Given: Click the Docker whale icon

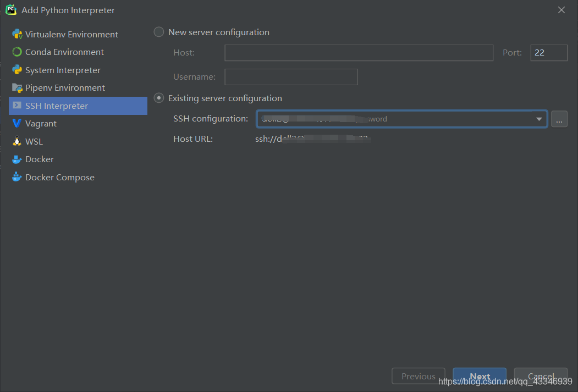Looking at the screenshot, I should point(17,159).
